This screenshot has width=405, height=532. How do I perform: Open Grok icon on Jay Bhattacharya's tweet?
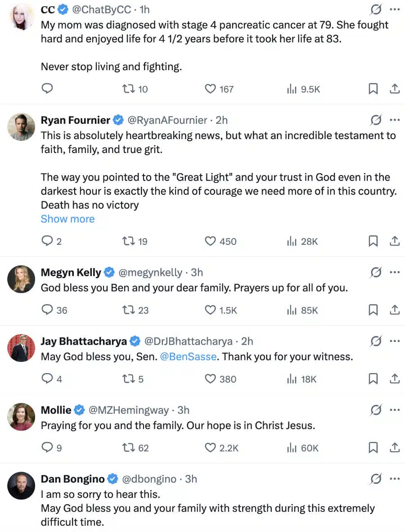pos(376,341)
